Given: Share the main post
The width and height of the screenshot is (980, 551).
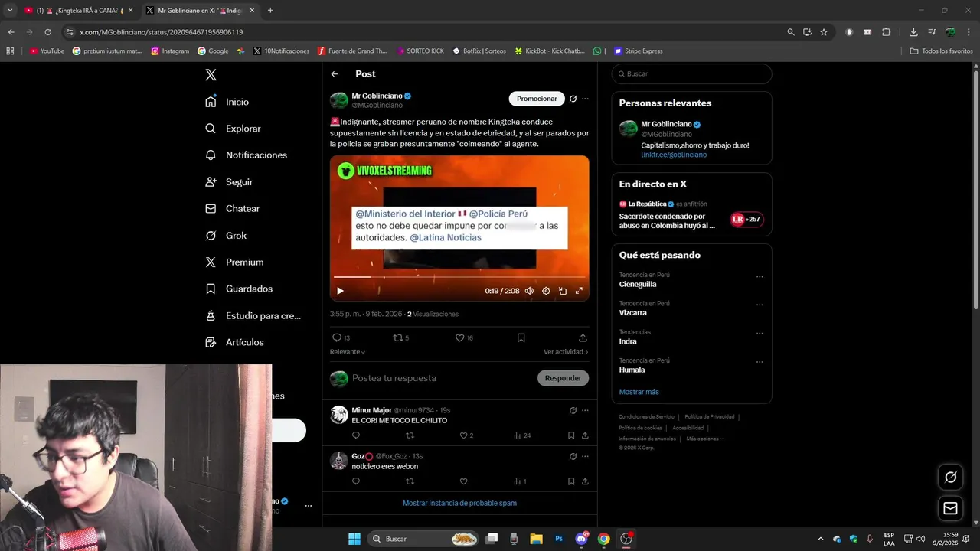Looking at the screenshot, I should (x=583, y=337).
